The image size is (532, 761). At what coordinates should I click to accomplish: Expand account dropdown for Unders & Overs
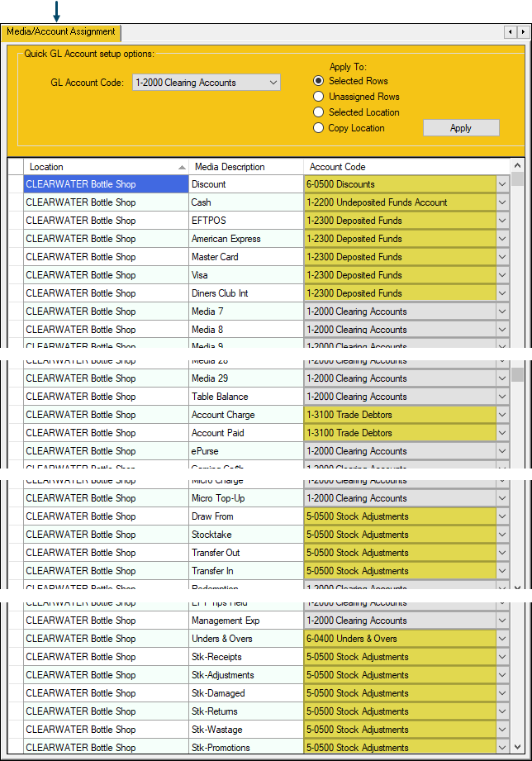pos(502,639)
